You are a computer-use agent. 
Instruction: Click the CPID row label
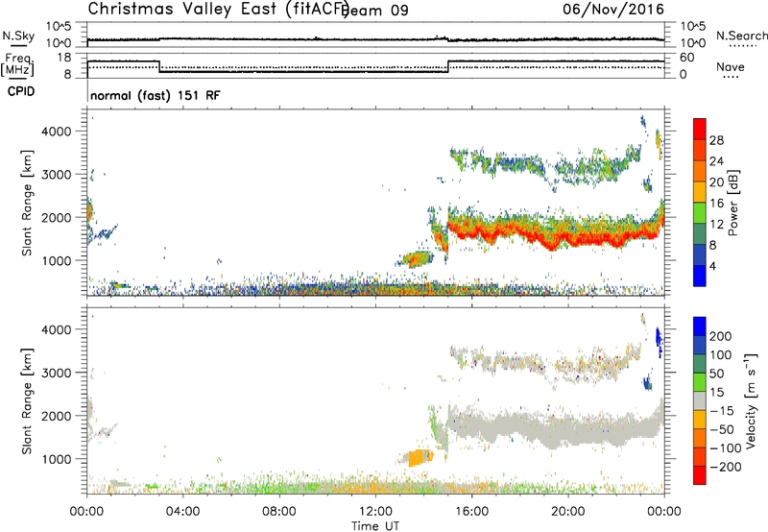[x=21, y=91]
